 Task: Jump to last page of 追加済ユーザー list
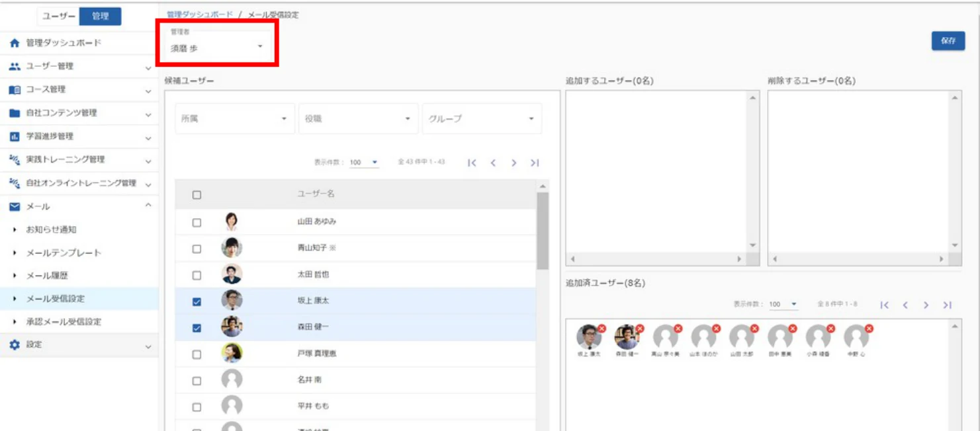coord(947,305)
